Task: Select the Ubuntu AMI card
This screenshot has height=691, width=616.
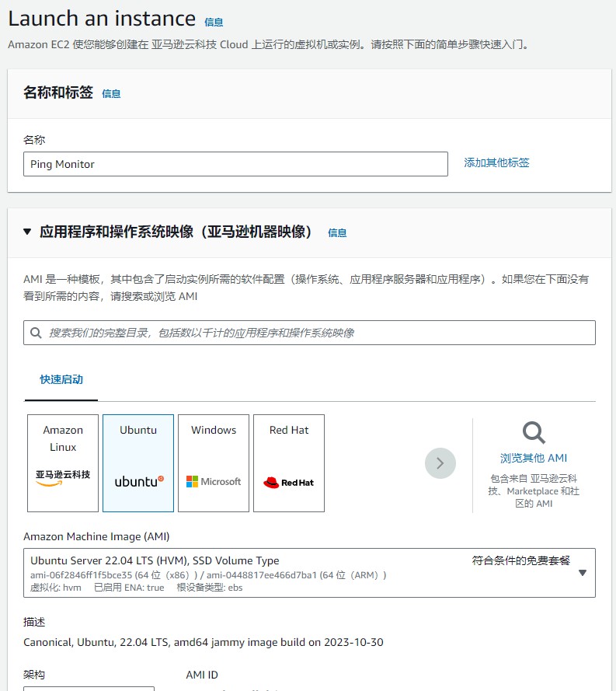Action: (138, 463)
